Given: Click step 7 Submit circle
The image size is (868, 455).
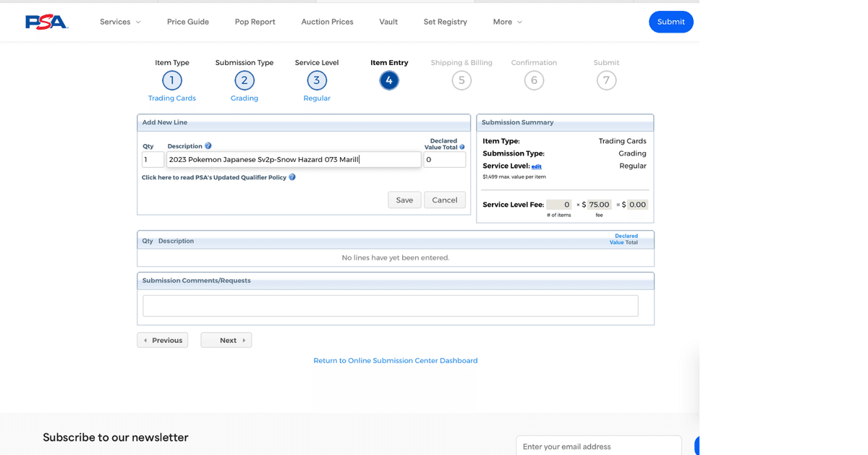Looking at the screenshot, I should tap(606, 80).
